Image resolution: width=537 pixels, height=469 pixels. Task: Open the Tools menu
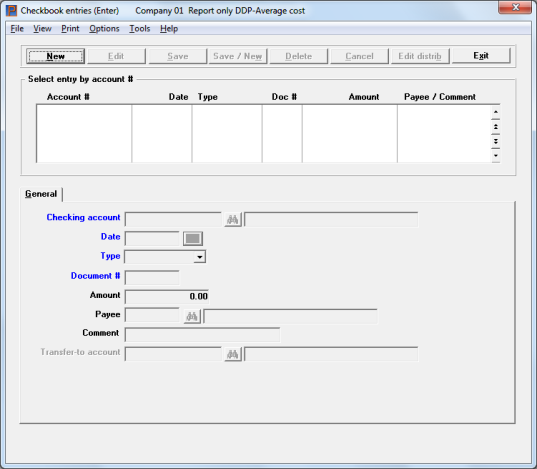(x=140, y=29)
